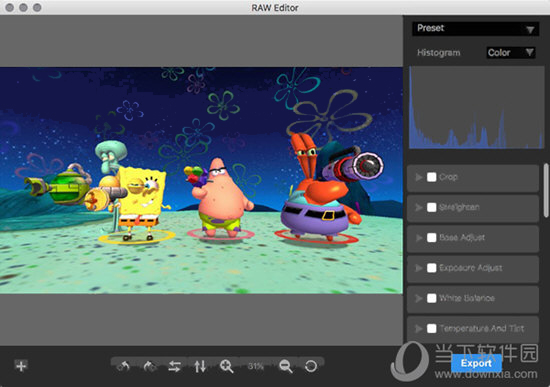Export the edited image
550x387 pixels.
[476, 363]
